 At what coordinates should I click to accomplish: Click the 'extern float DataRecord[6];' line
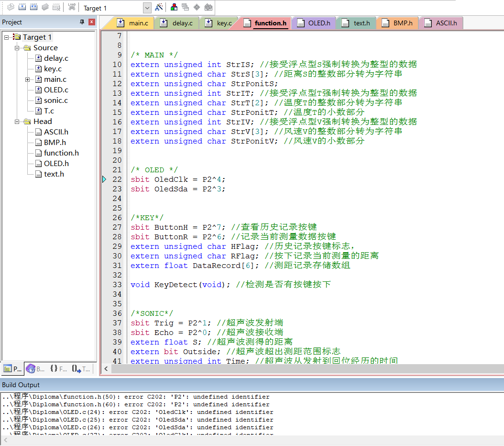tap(195, 266)
